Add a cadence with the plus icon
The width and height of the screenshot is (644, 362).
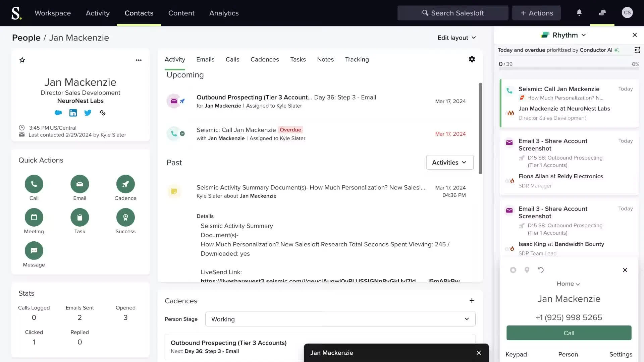[472, 301]
